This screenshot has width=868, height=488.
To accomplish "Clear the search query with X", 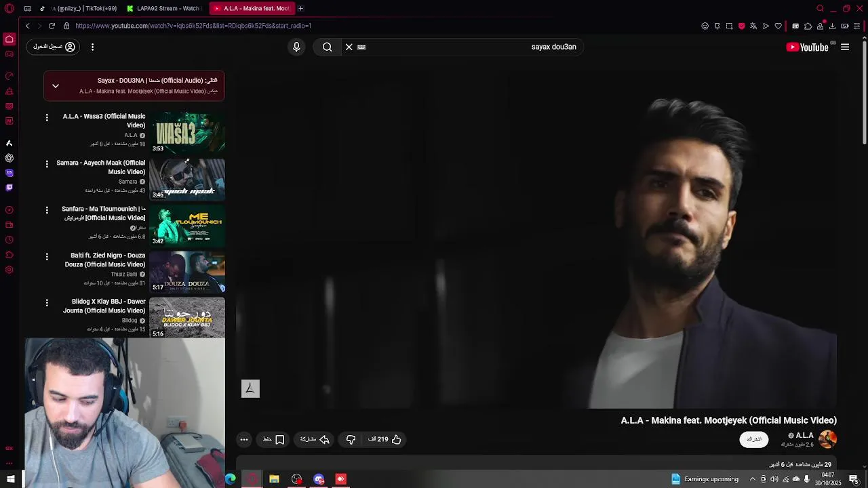I will [x=349, y=47].
